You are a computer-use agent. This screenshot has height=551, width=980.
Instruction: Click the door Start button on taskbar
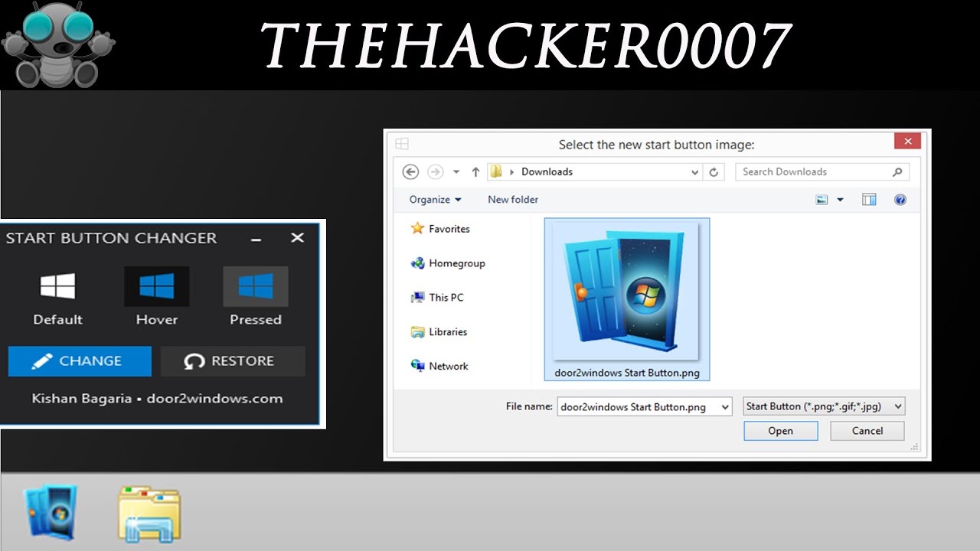pyautogui.click(x=51, y=513)
